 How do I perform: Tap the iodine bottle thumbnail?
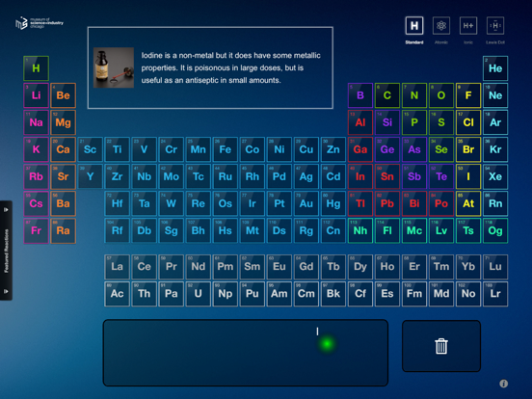click(114, 67)
